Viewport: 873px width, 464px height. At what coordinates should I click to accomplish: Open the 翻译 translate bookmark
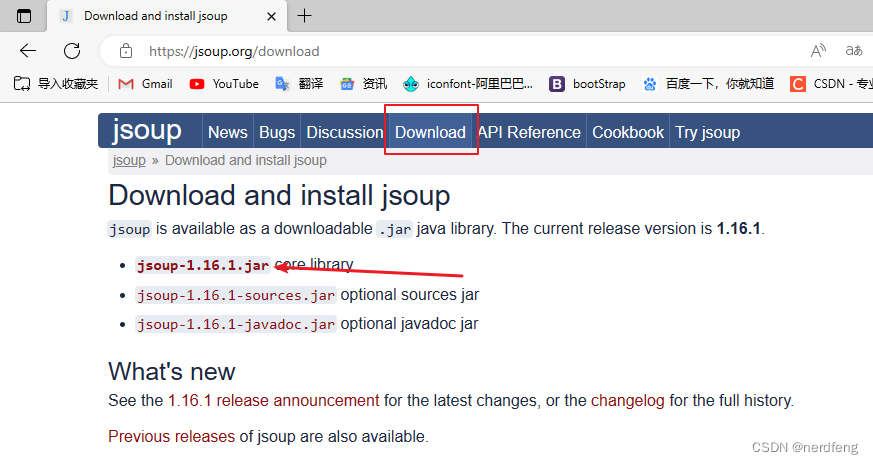[x=299, y=84]
